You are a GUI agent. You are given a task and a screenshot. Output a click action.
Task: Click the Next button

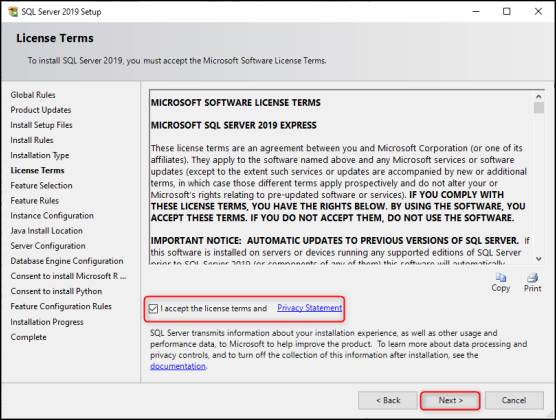450,400
